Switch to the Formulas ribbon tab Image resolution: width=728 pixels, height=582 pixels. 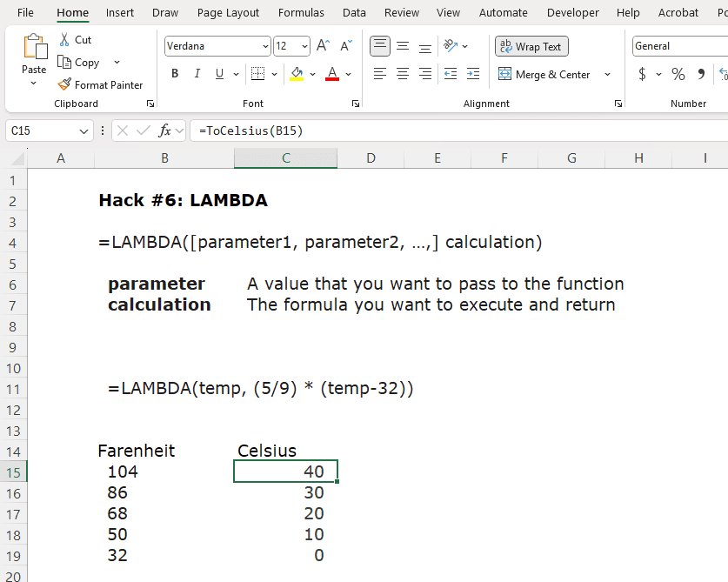click(x=301, y=12)
